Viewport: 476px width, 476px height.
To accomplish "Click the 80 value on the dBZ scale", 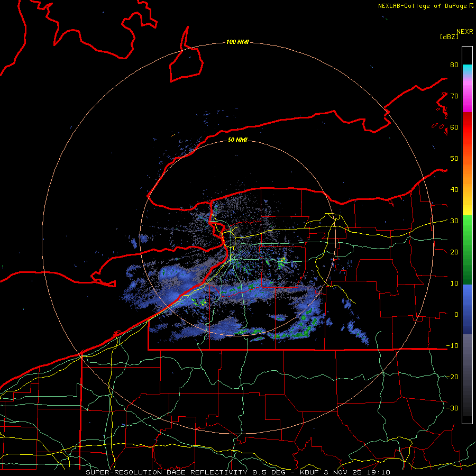I will pos(454,65).
